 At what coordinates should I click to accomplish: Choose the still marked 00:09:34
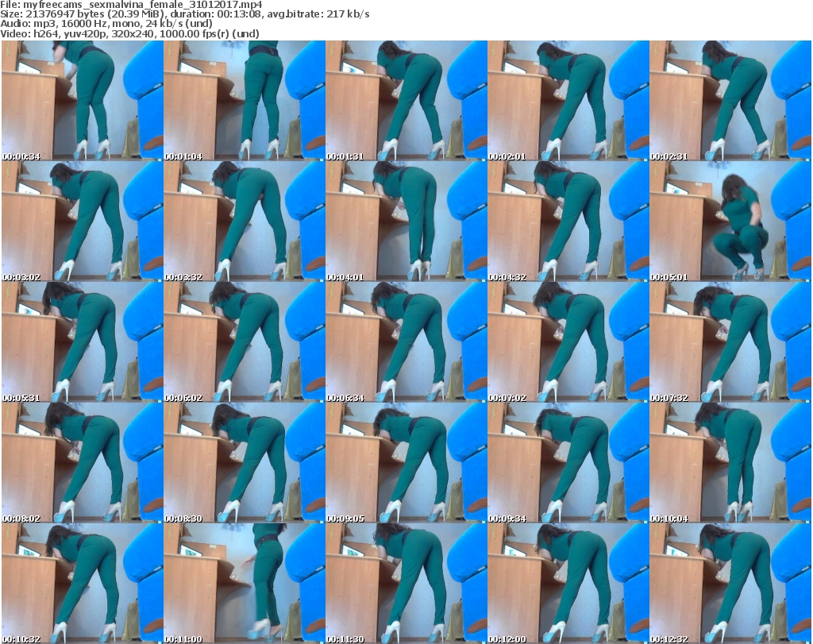click(x=568, y=463)
